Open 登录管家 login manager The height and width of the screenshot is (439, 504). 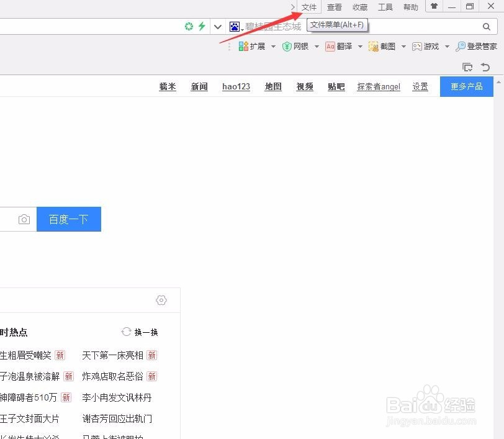[x=476, y=47]
